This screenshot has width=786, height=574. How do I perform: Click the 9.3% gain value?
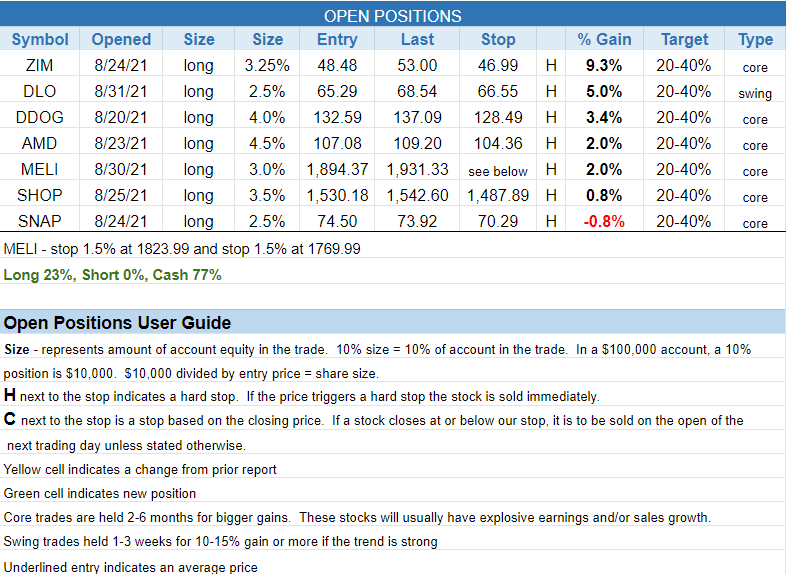point(604,65)
